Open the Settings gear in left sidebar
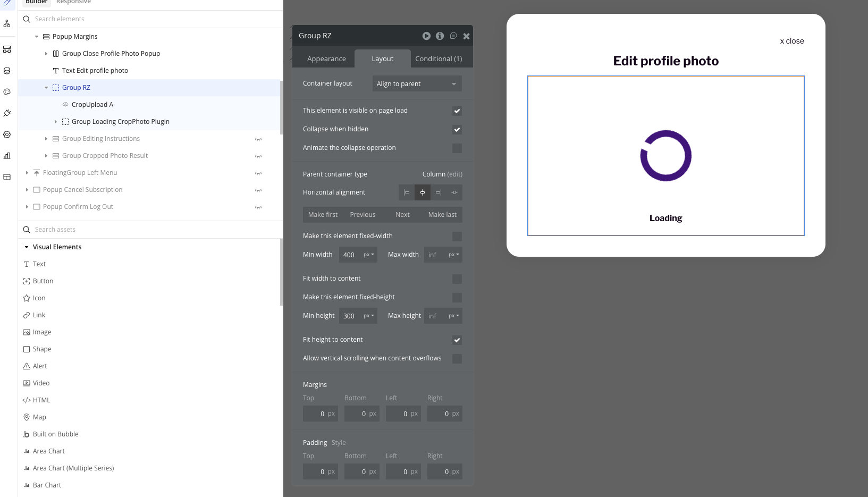This screenshot has width=868, height=497. (7, 134)
